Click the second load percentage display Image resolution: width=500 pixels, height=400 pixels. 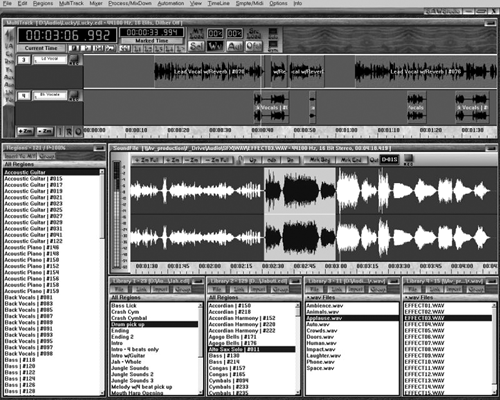coord(235,34)
